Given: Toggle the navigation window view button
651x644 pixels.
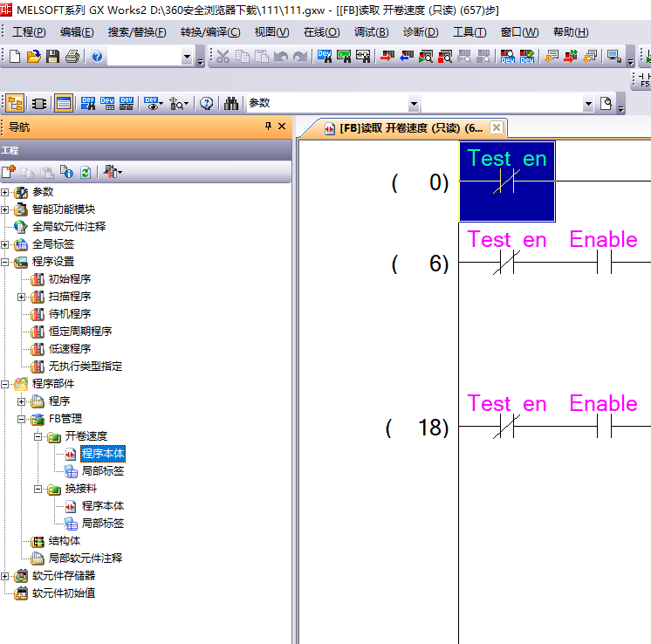Looking at the screenshot, I should [16, 103].
